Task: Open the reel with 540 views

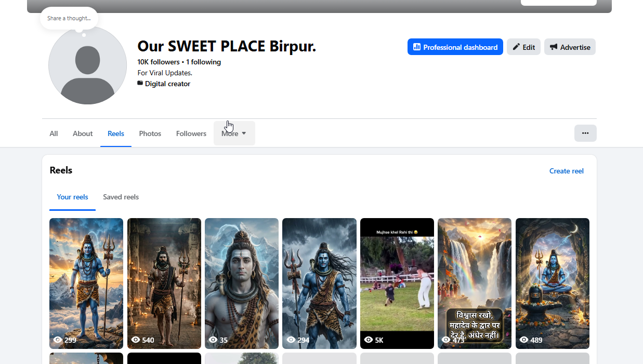Action: pyautogui.click(x=164, y=284)
